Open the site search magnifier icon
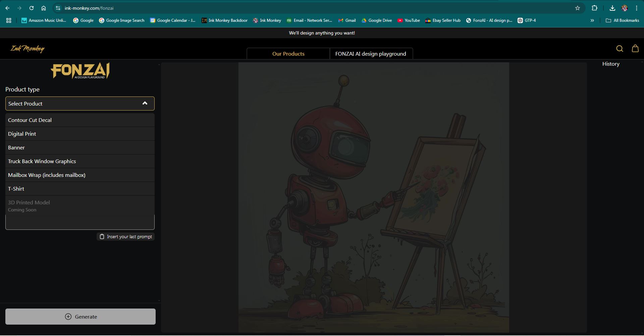Viewport: 644px width, 336px height. [620, 49]
